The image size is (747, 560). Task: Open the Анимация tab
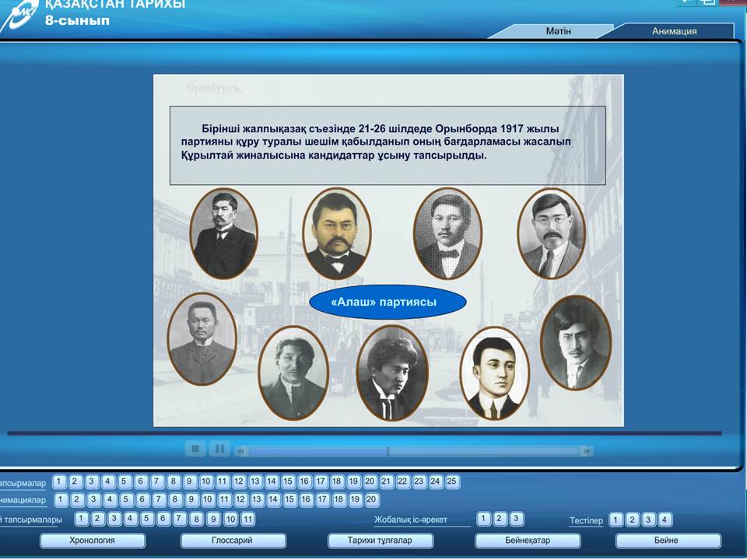(x=674, y=31)
